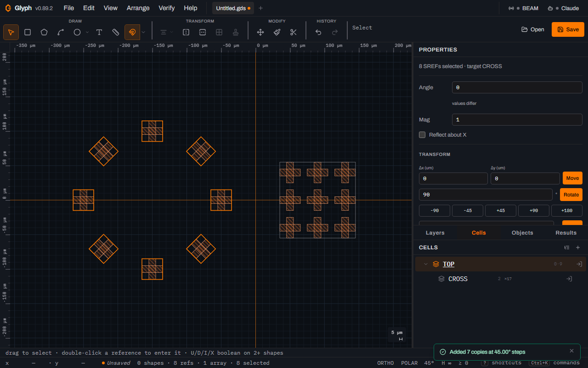Select the arrow Select tool
Viewport: 588px width, 368px height.
pos(11,32)
